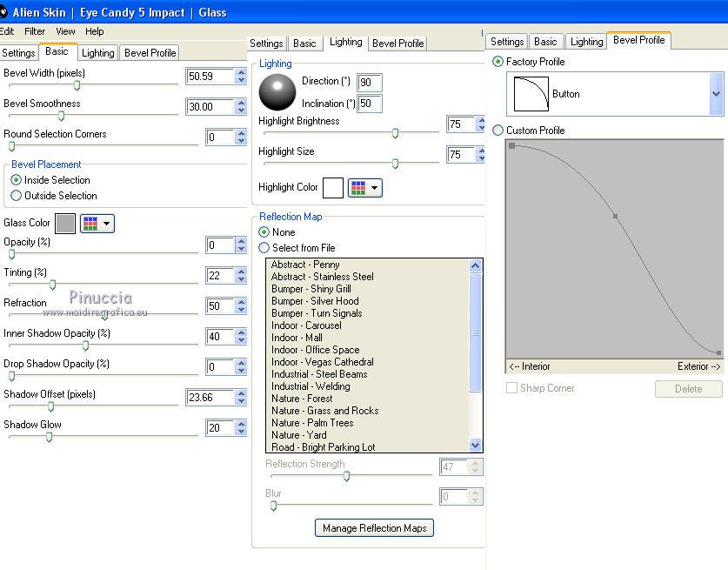Screen dimensions: 728x570
Task: Click the Button profile curve thumbnail
Action: click(531, 94)
